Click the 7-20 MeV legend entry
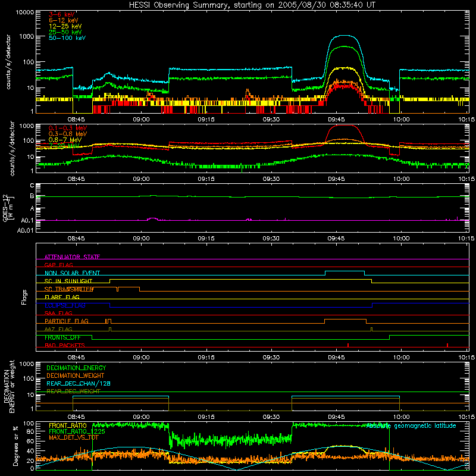This screenshot has width=476, height=476. pos(64,146)
